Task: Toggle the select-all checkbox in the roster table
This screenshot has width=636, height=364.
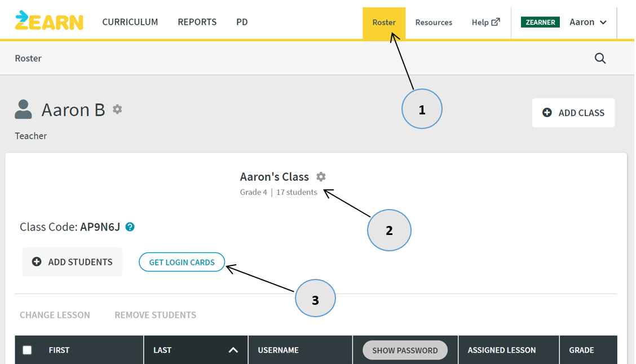Action: tap(26, 349)
